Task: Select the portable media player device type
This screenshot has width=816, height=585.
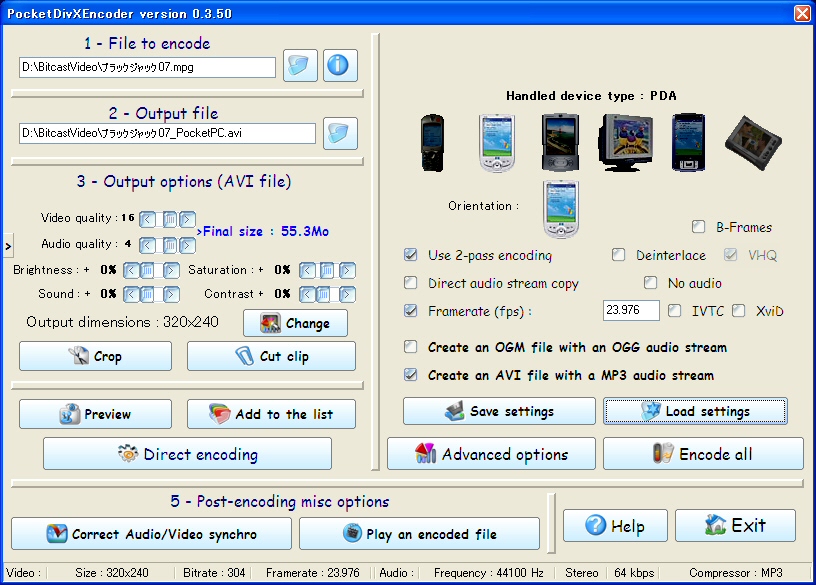Action: tap(753, 143)
